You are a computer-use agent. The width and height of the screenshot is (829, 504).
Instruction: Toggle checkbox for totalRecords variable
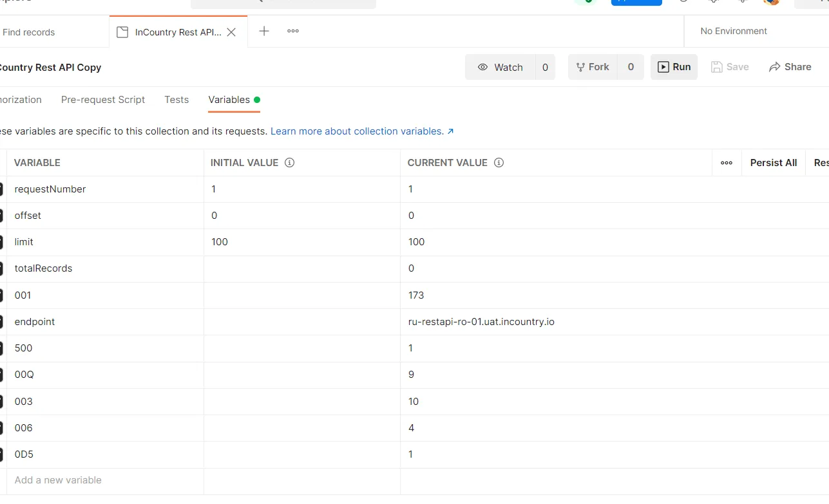[1, 268]
